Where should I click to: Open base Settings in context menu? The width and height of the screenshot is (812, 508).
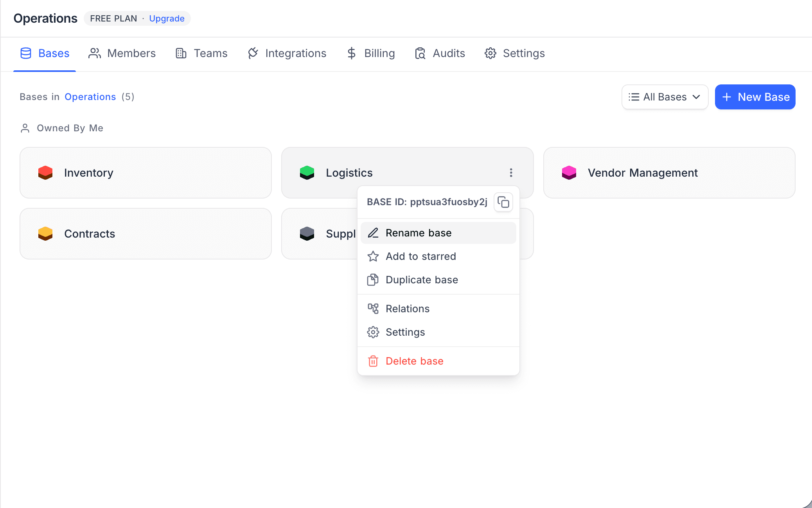click(405, 332)
